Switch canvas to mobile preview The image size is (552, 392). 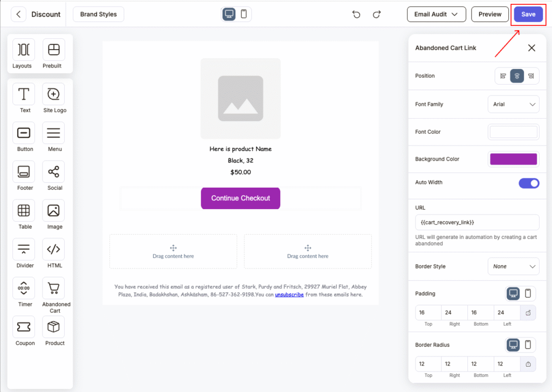(244, 14)
